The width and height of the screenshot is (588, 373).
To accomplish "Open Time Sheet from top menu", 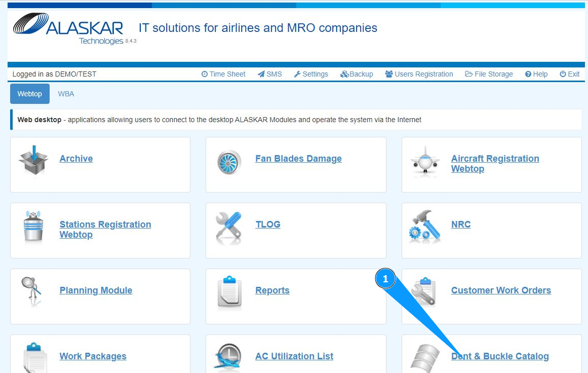I will (223, 74).
